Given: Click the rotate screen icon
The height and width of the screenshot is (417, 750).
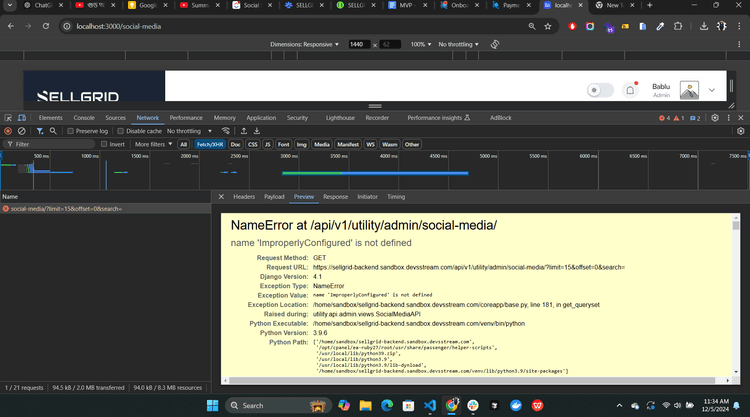Looking at the screenshot, I should tap(497, 45).
